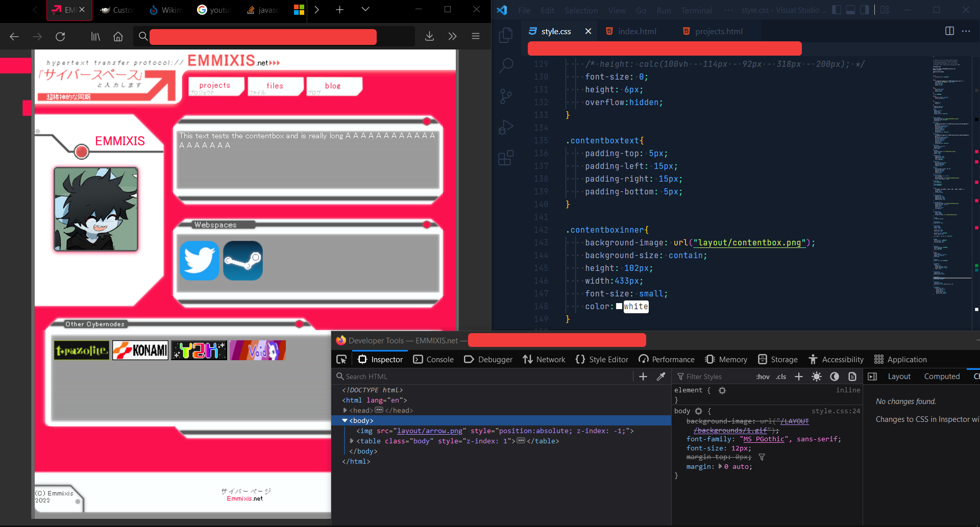Open the Search view in VS Code sidebar
The image size is (980, 527).
pyautogui.click(x=506, y=65)
